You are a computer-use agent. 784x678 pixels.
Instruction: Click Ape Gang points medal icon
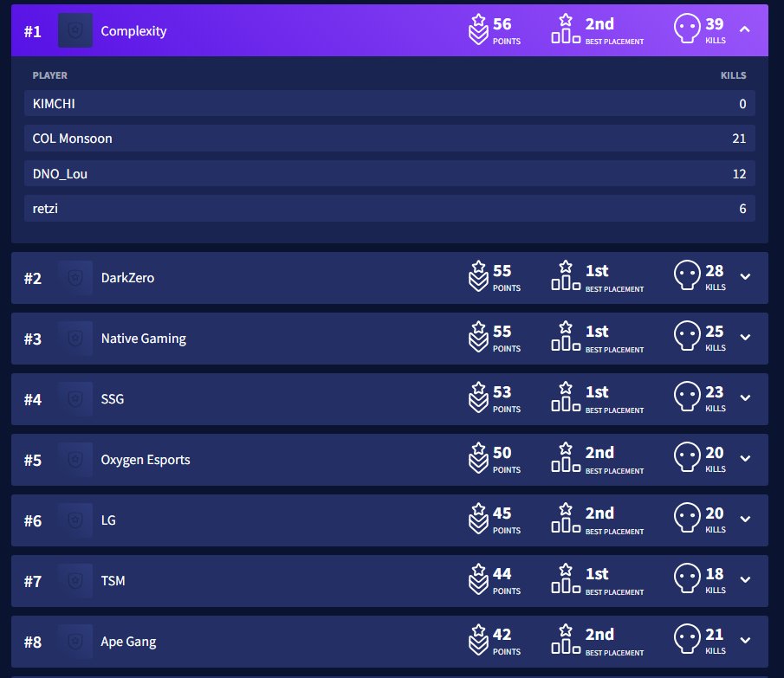click(x=478, y=640)
